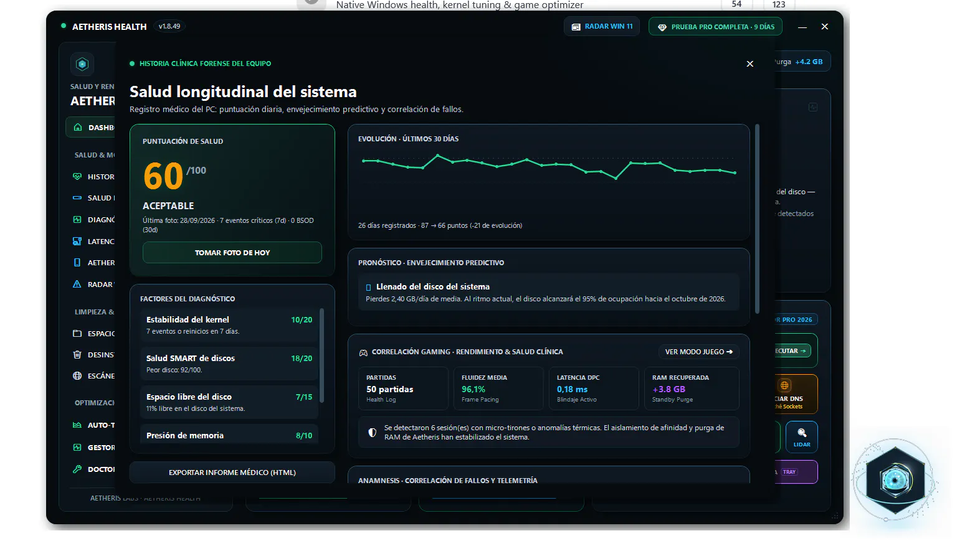Export the medical report as HTML
This screenshot has height=541, width=980.
(x=232, y=473)
